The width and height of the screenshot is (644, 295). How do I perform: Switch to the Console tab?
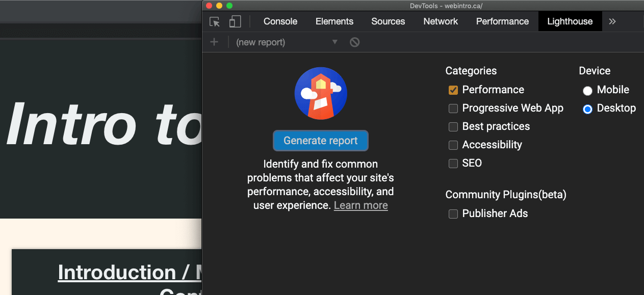280,21
